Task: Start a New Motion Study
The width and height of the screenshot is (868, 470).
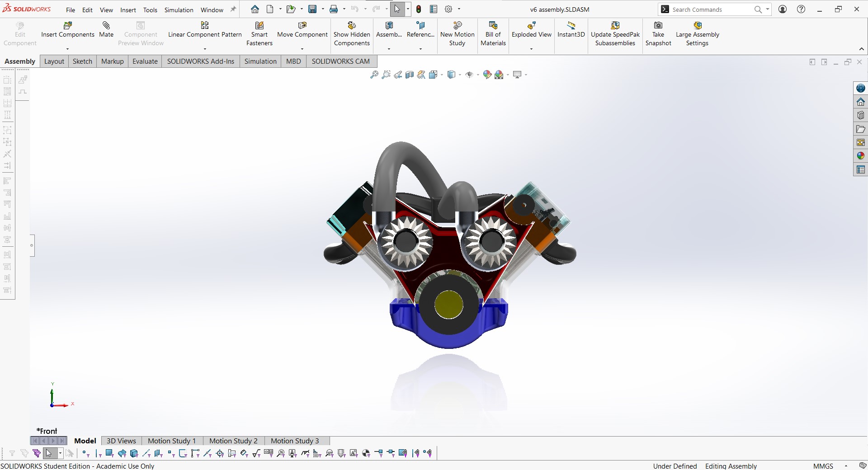Action: pyautogui.click(x=457, y=34)
